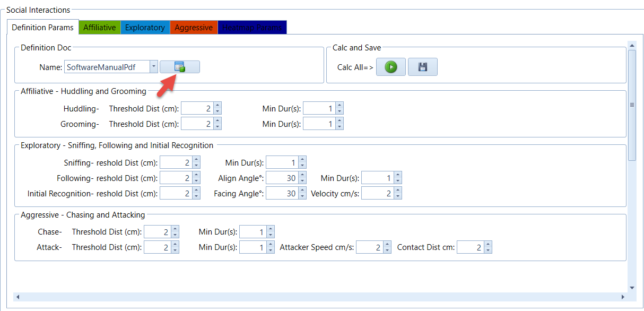Increase Initial Recognition Velocity cm/s value

(398, 191)
